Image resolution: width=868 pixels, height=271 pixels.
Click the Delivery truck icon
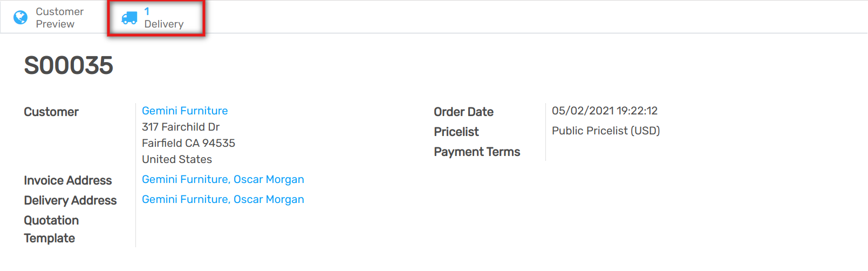point(129,18)
